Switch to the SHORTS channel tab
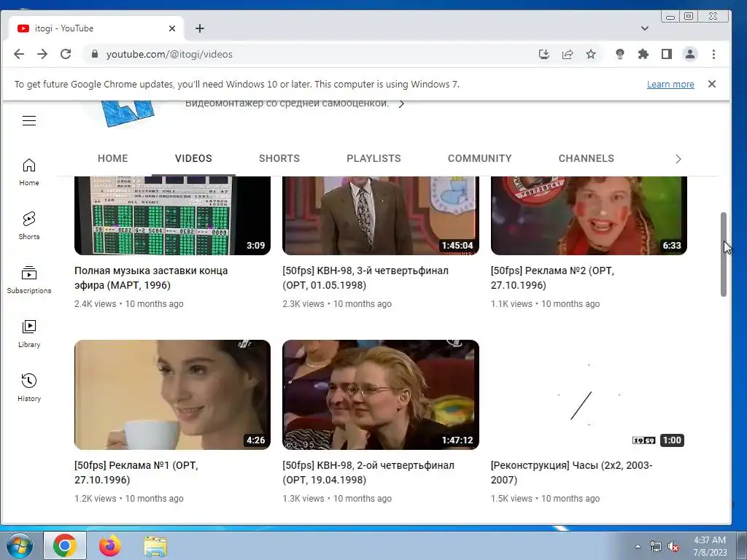This screenshot has width=747, height=560. coord(279,158)
